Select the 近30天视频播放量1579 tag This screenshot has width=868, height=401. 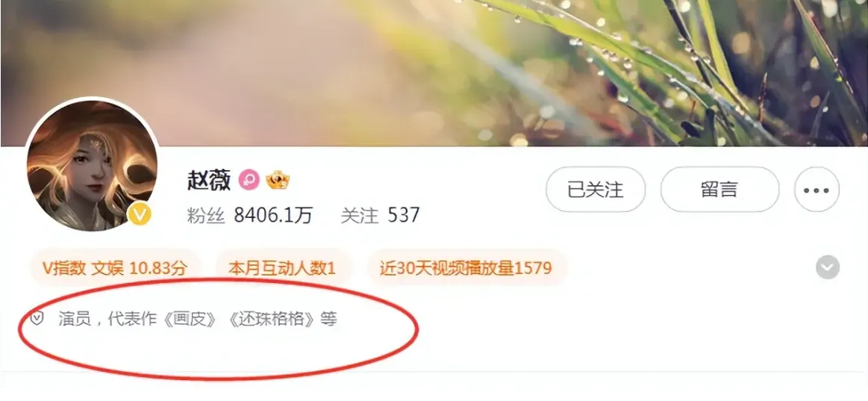pyautogui.click(x=466, y=269)
